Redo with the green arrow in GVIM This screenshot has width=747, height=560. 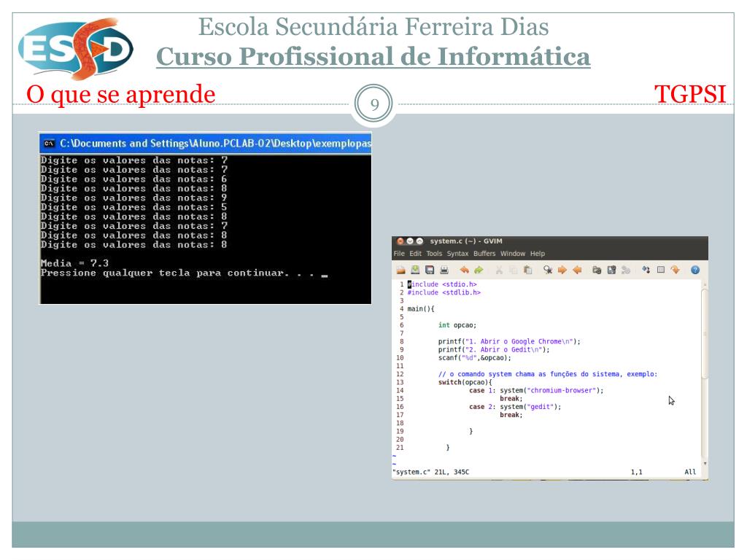tap(479, 270)
